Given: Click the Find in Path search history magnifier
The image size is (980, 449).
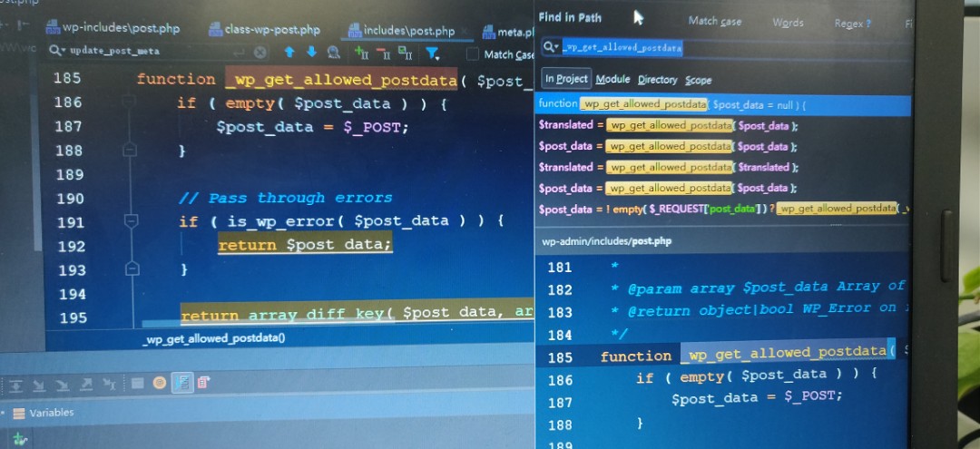Looking at the screenshot, I should (550, 47).
